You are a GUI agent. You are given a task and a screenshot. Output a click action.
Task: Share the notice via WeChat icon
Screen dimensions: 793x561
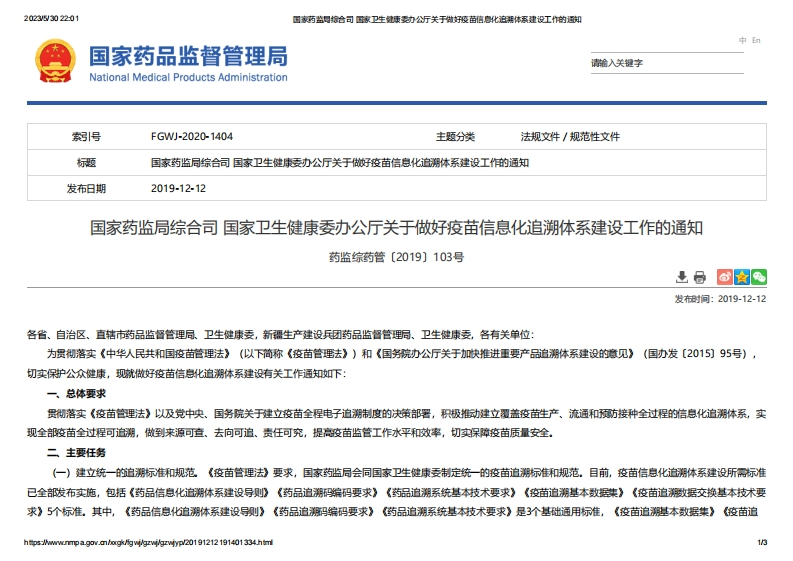pos(758,277)
